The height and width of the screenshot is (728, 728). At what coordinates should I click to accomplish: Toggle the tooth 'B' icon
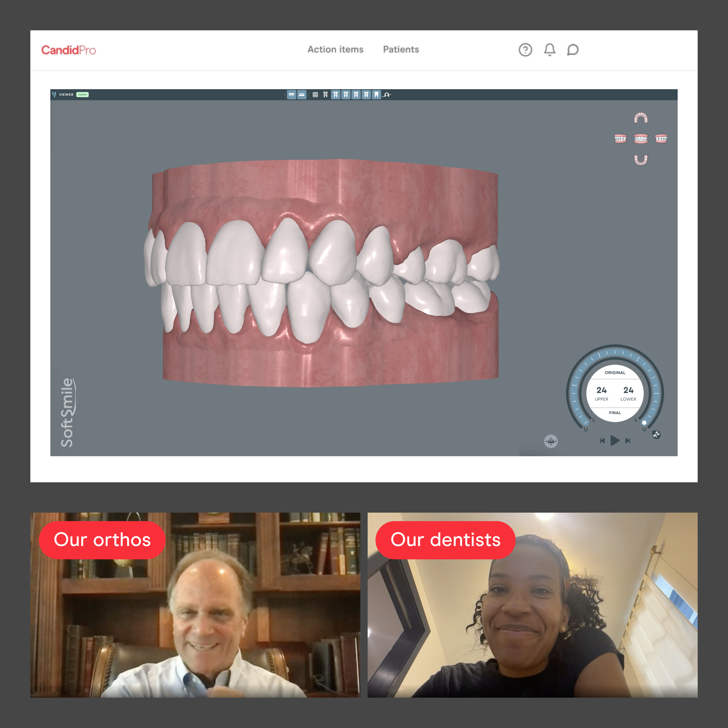pyautogui.click(x=346, y=95)
